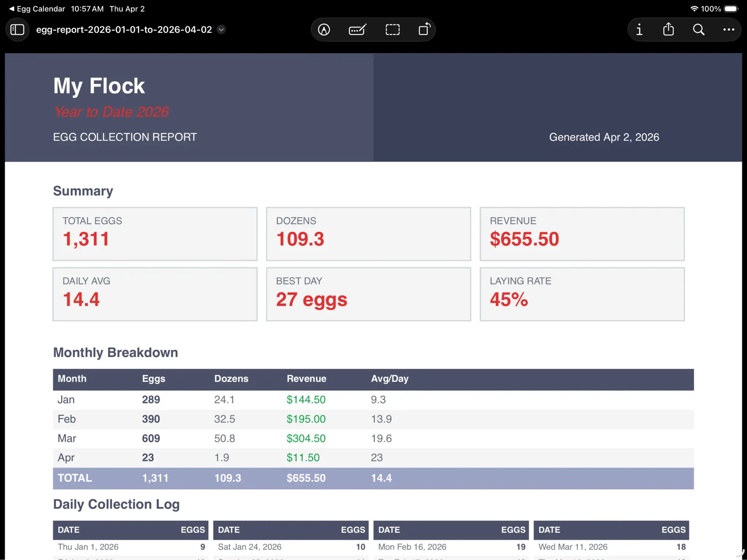Viewport: 747px width, 560px height.
Task: Open the form fill text tool
Action: click(357, 30)
